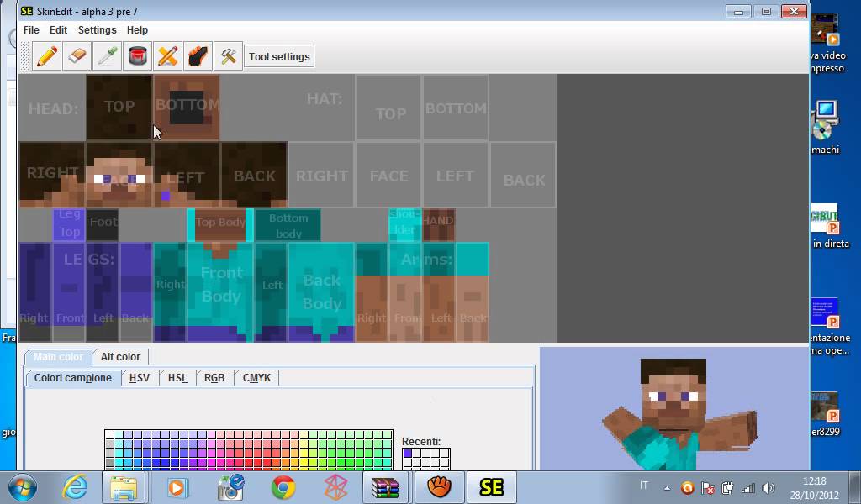Pick the purple swatch under Recenti

click(408, 454)
